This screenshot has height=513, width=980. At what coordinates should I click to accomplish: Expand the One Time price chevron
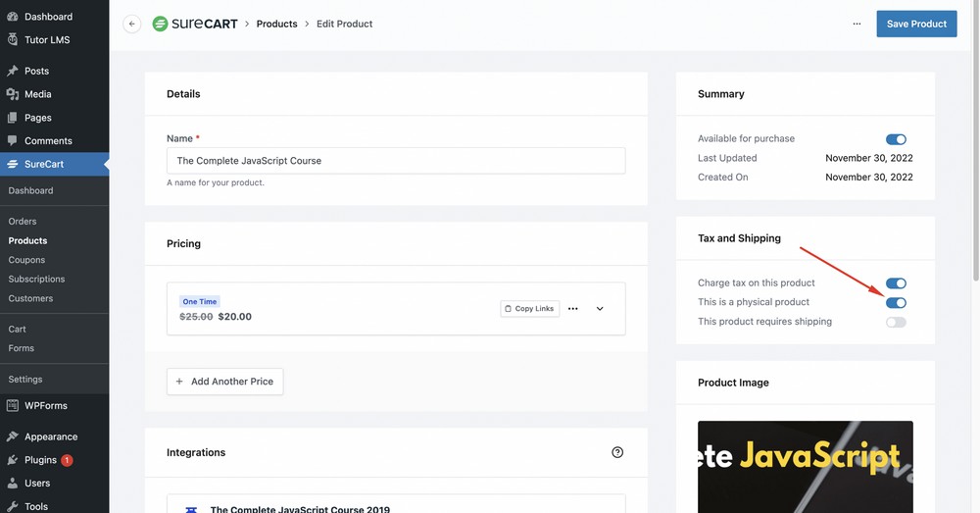click(600, 309)
